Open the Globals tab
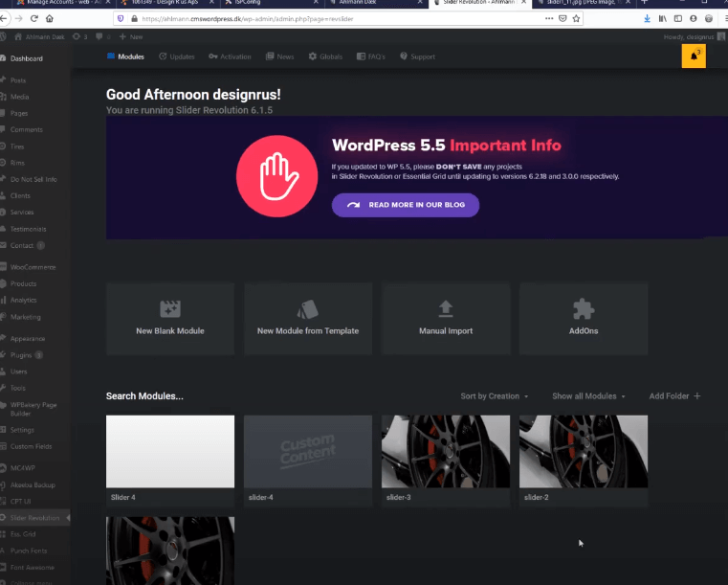Screen dimensions: 728x585 coord(325,56)
